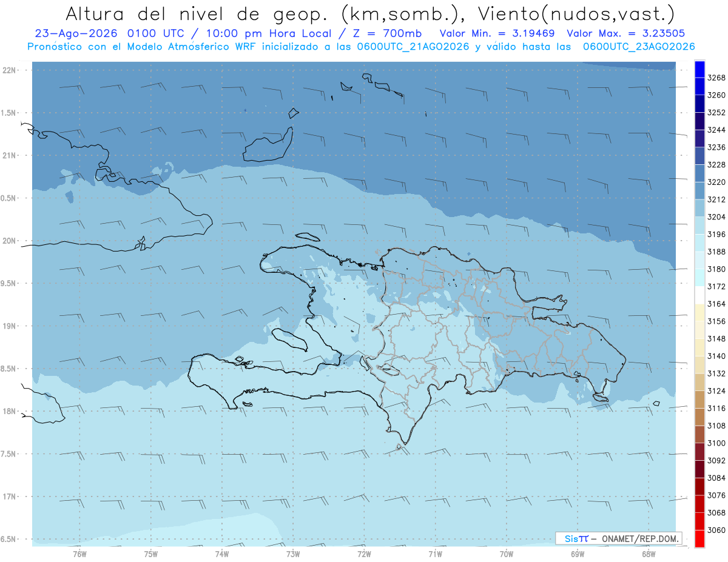
Task: Click the 3236 legend value
Action: tap(716, 147)
